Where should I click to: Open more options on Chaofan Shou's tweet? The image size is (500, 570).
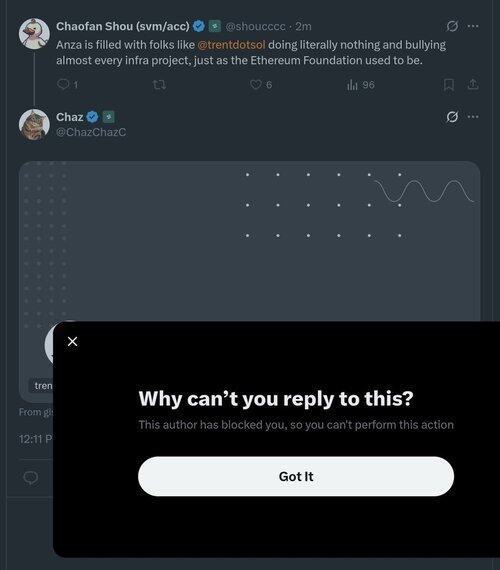click(x=473, y=26)
